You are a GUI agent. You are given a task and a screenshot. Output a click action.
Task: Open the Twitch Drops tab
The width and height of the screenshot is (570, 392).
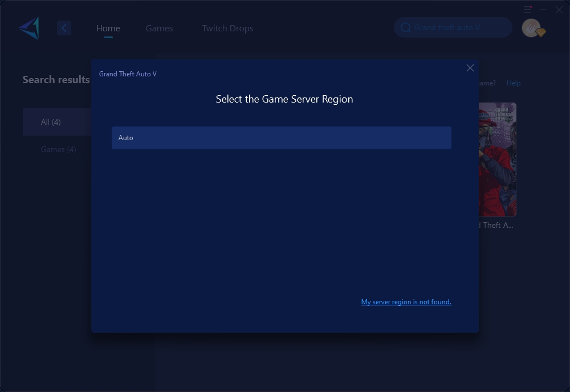pos(227,28)
